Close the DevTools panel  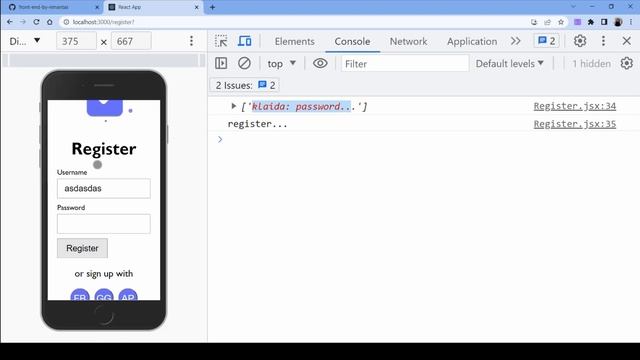click(627, 41)
